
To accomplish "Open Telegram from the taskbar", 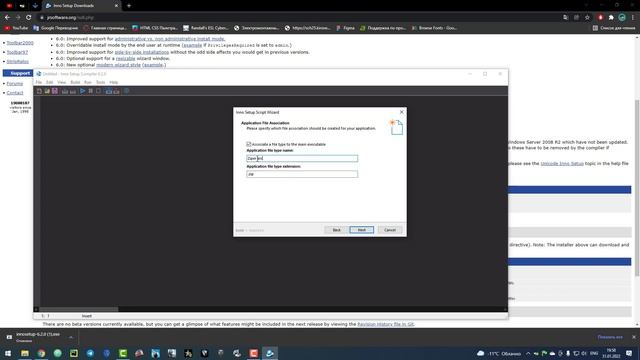I will coord(90,353).
